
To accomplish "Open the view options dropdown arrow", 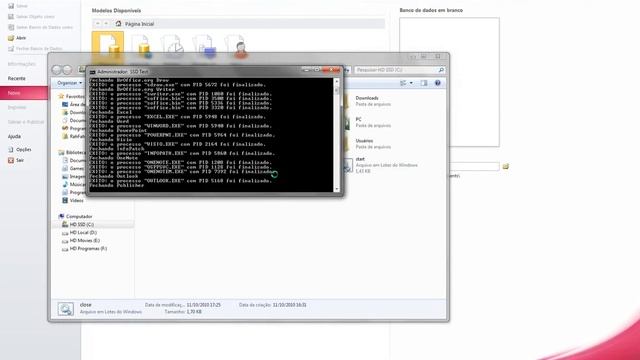I will click(x=411, y=83).
